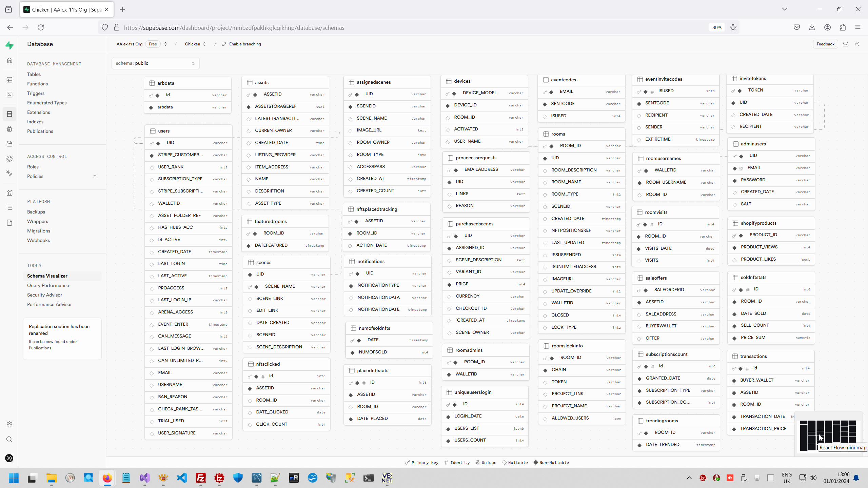
Task: Open the search icon in sidebar
Action: pos(9,439)
